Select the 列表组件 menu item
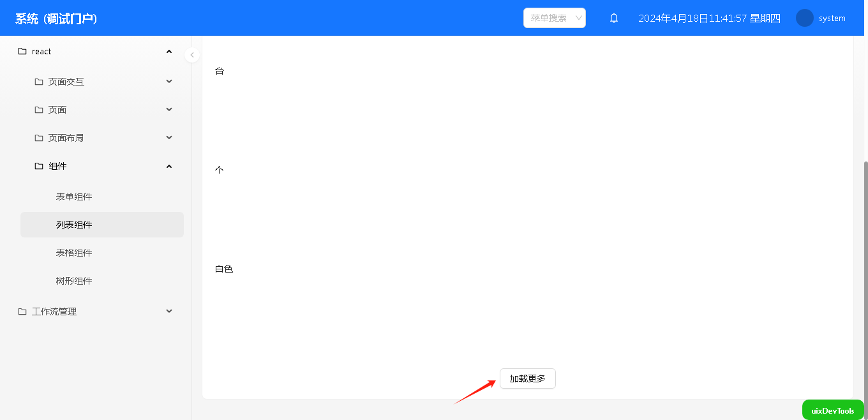This screenshot has width=868, height=420. pos(102,225)
